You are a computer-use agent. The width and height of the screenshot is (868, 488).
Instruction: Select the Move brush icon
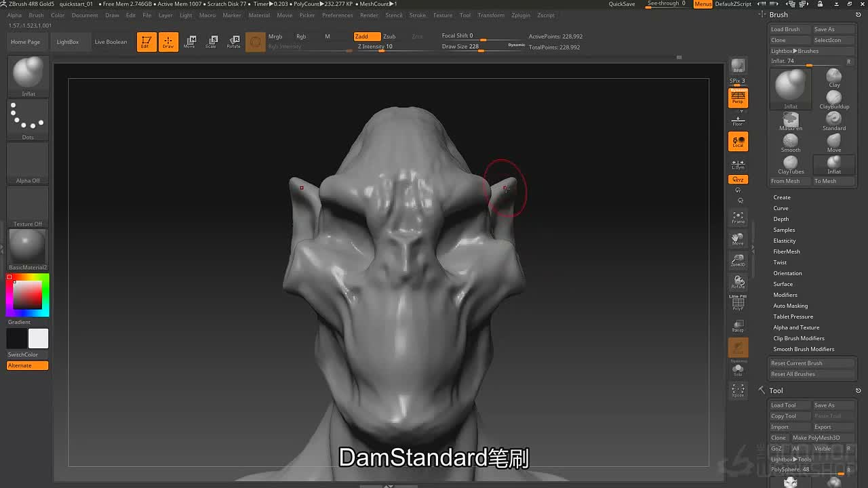(834, 144)
